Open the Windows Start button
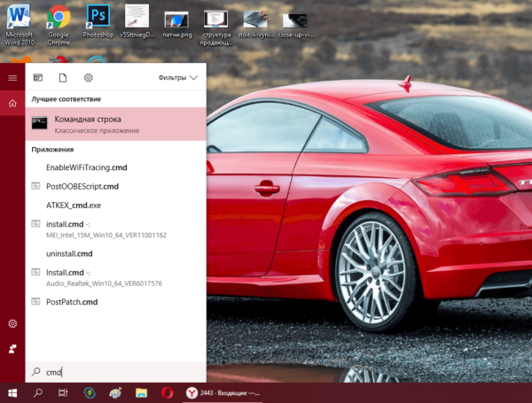Viewport: 532px width, 403px height. pyautogui.click(x=12, y=393)
